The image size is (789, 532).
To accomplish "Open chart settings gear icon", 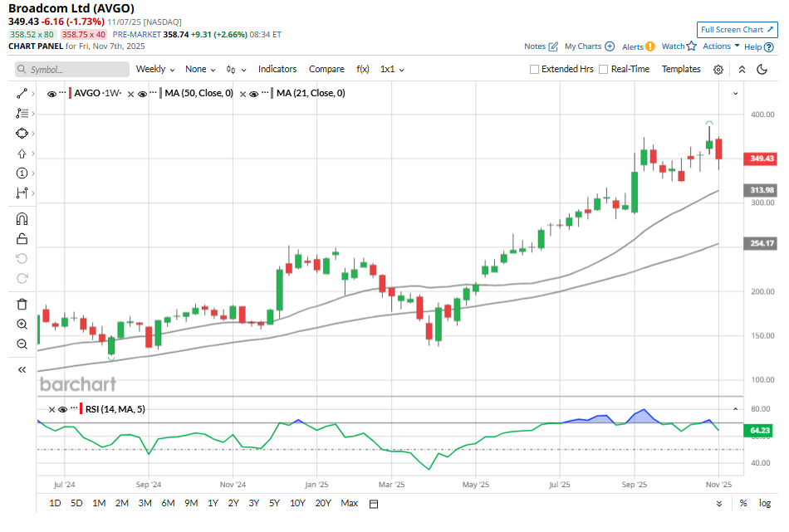I will pyautogui.click(x=718, y=70).
